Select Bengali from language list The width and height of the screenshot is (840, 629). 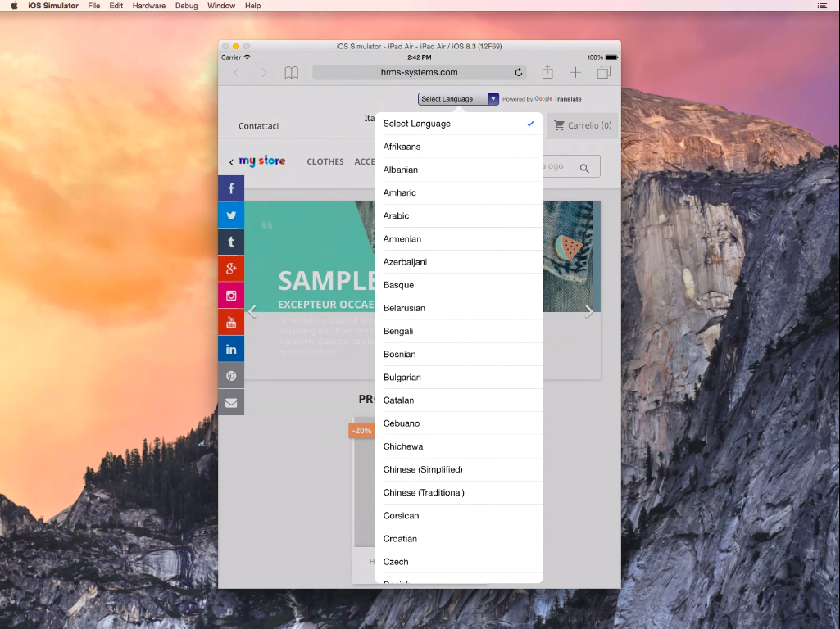459,331
